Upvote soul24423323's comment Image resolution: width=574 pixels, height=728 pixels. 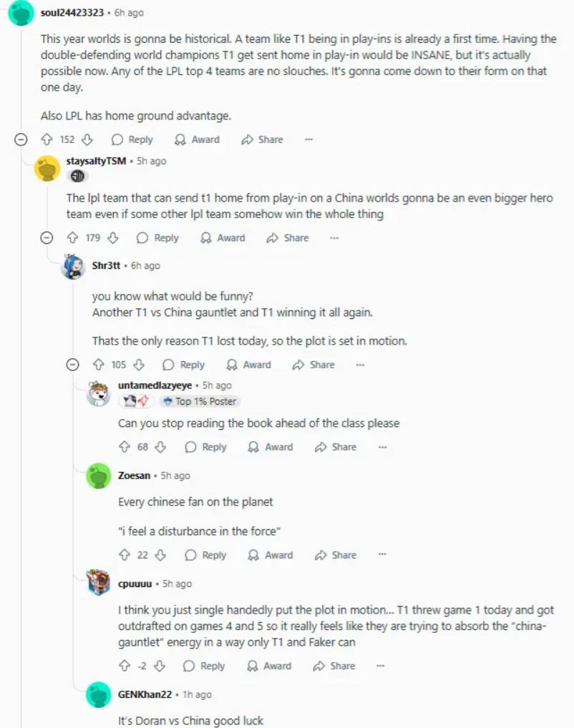[47, 139]
